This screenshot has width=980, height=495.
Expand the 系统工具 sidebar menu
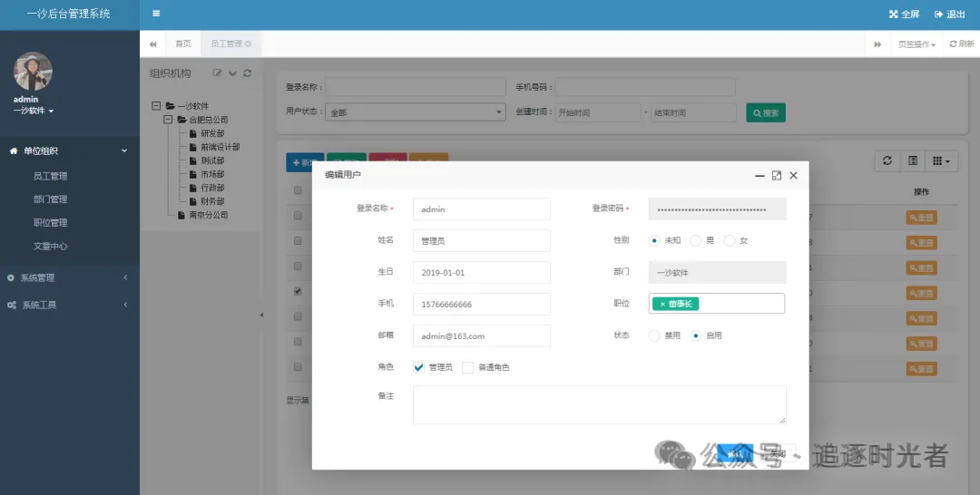pyautogui.click(x=69, y=306)
